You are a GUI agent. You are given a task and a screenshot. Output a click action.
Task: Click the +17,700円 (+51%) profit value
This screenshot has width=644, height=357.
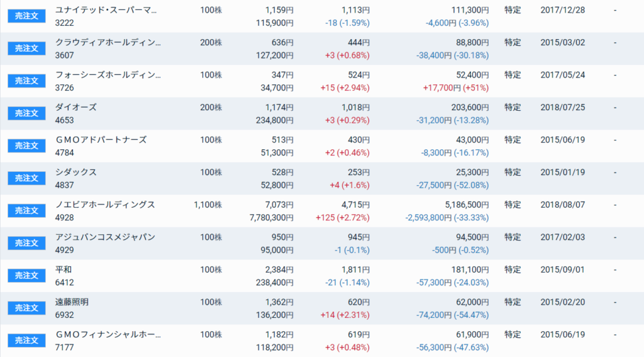456,88
